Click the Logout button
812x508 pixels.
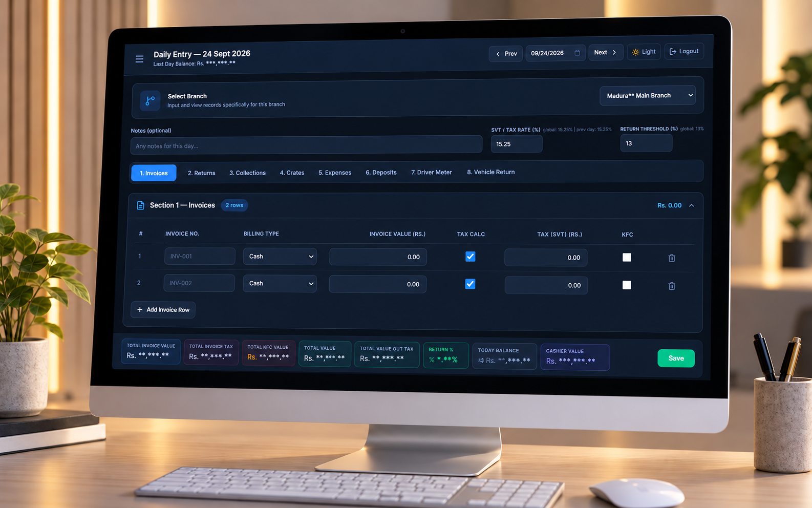[684, 51]
